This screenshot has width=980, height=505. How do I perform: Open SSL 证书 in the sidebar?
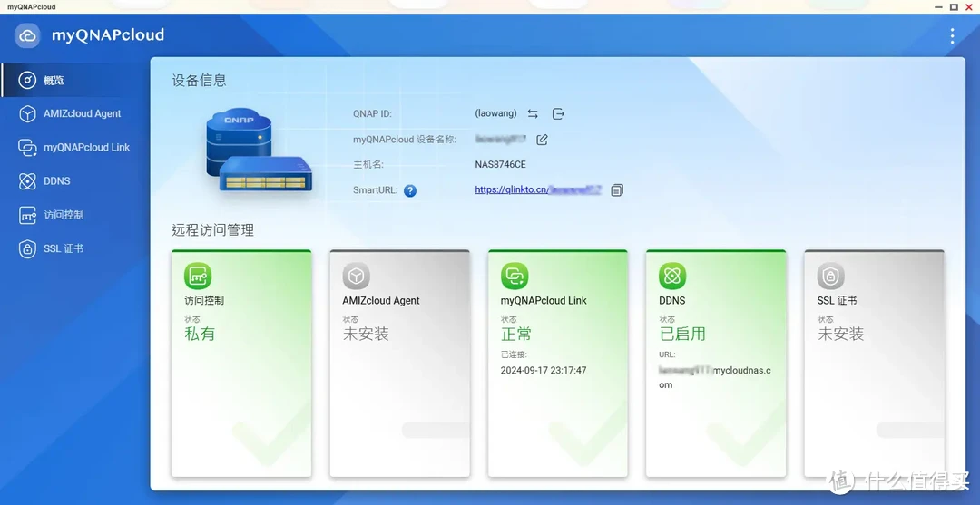[x=73, y=248]
